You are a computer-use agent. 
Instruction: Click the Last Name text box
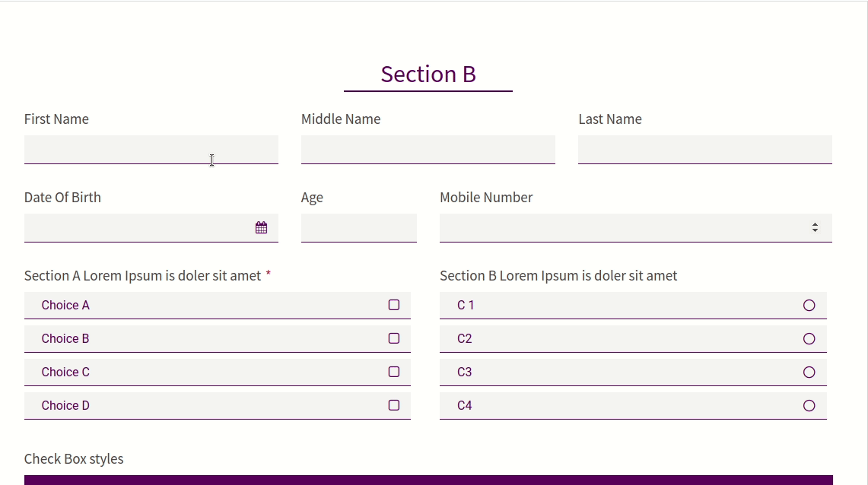(705, 149)
